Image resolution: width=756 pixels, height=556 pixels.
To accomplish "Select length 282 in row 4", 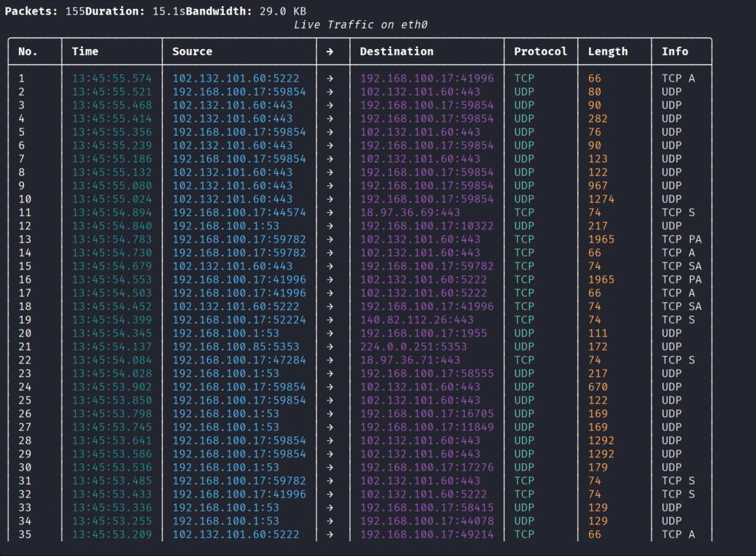I will (x=598, y=119).
